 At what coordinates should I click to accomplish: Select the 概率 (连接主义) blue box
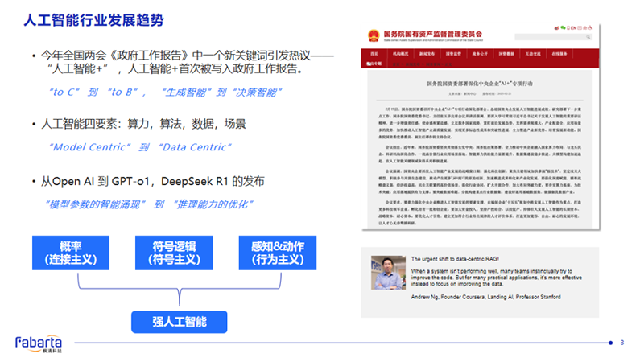[71, 253]
